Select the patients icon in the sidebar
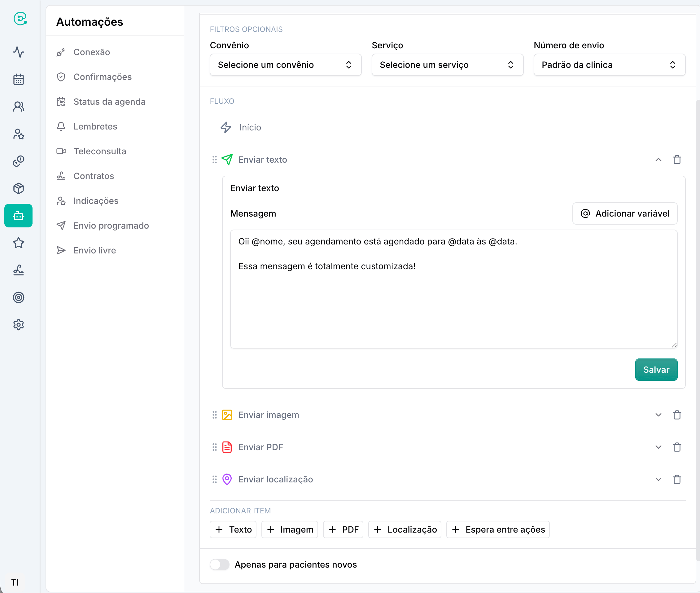 point(19,107)
